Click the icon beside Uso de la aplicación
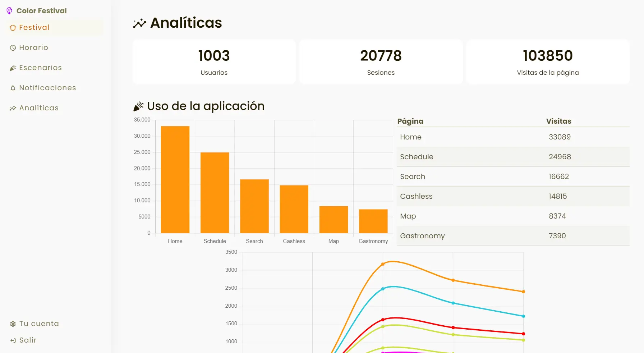The width and height of the screenshot is (644, 353). pyautogui.click(x=138, y=106)
